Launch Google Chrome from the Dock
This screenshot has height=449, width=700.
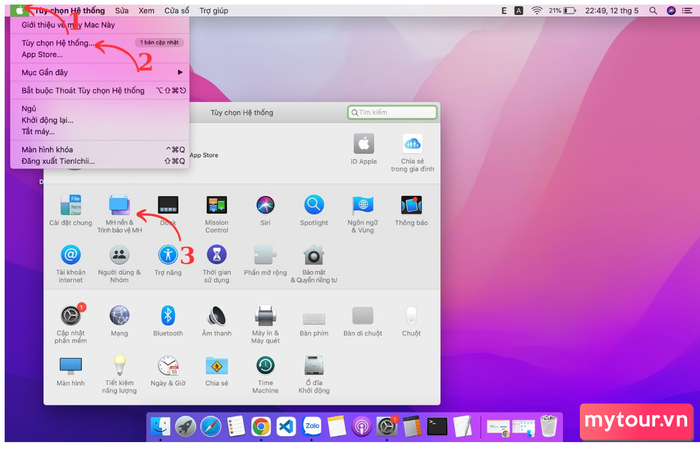[260, 426]
